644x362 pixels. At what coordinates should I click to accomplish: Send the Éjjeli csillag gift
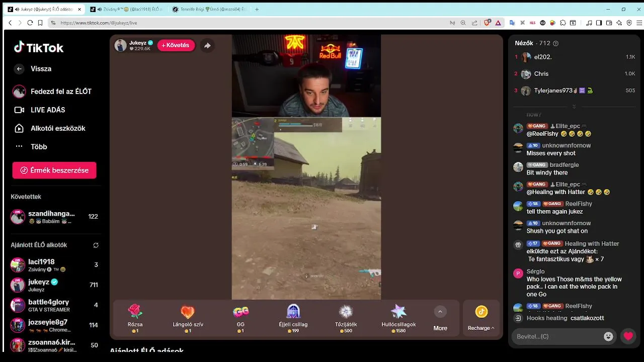(293, 319)
